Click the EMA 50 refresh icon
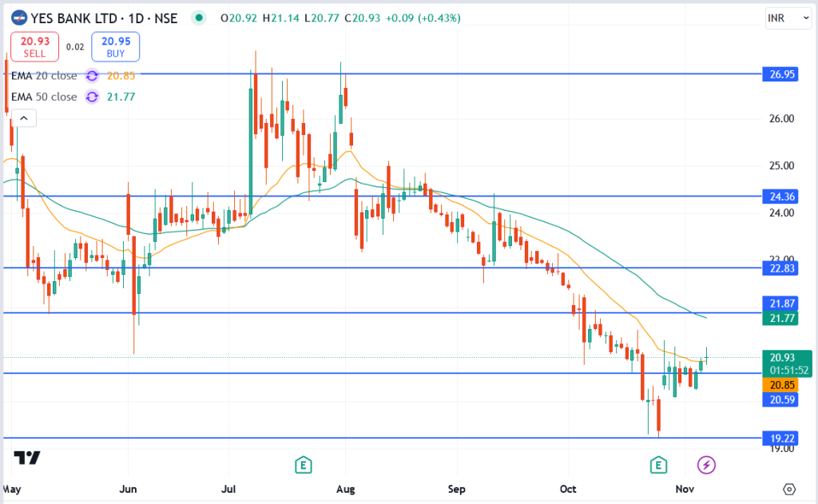This screenshot has height=504, width=818. click(x=93, y=97)
